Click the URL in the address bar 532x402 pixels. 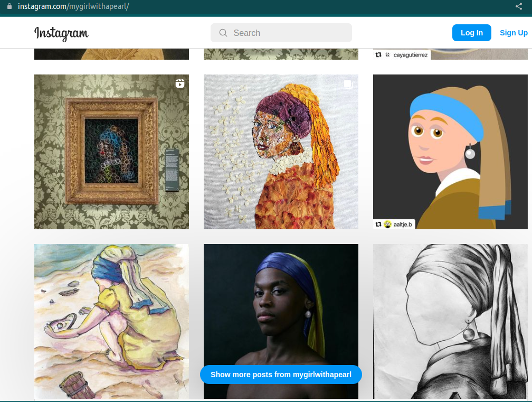tap(73, 6)
